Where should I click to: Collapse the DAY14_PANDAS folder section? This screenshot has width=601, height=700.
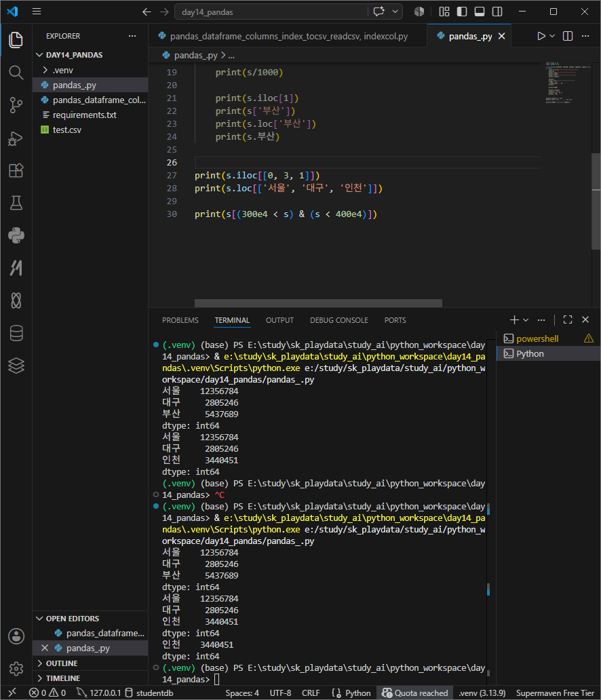[90, 55]
